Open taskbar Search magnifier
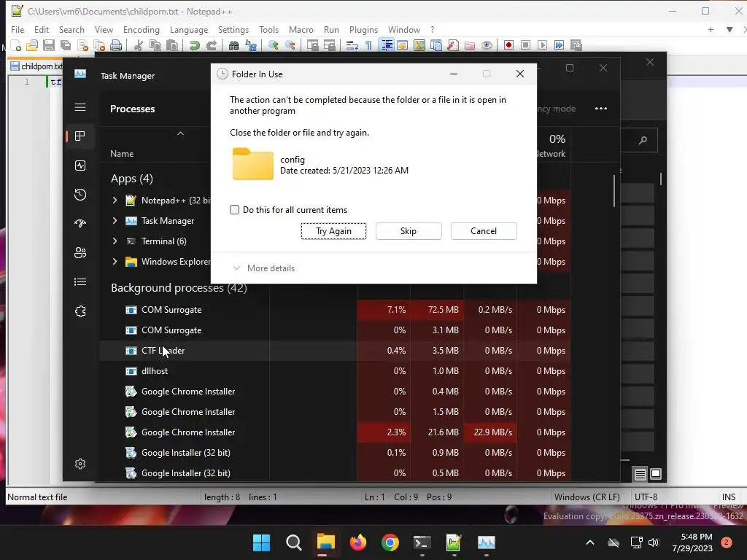The height and width of the screenshot is (560, 747). pos(293,542)
